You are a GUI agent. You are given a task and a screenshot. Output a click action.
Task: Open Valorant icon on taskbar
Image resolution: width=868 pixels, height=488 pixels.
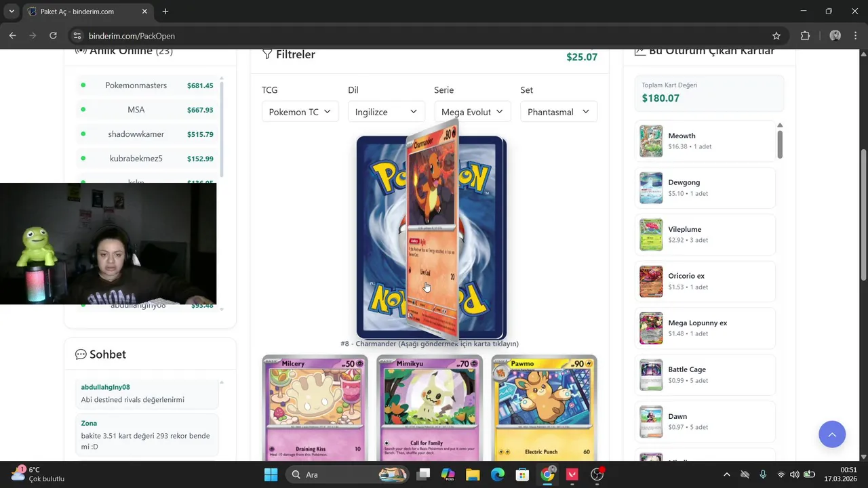[572, 474]
